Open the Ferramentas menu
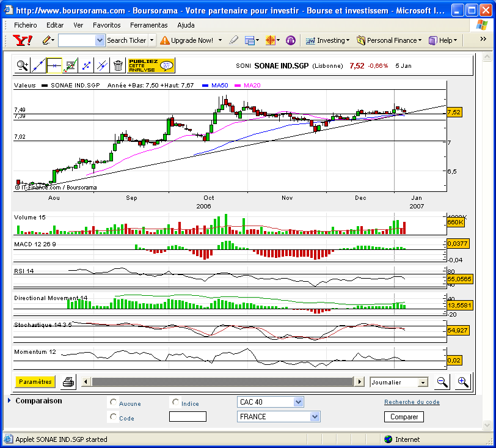 (x=148, y=25)
